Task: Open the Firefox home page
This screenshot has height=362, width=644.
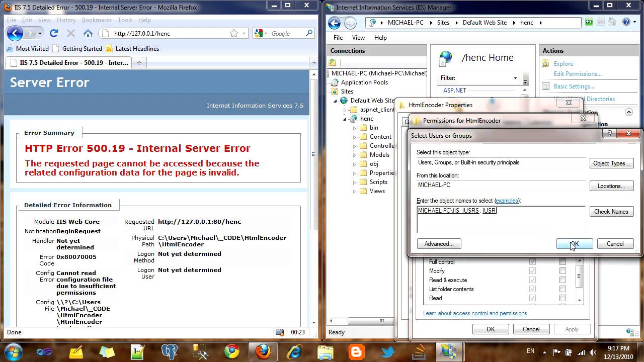Action: click(x=88, y=34)
